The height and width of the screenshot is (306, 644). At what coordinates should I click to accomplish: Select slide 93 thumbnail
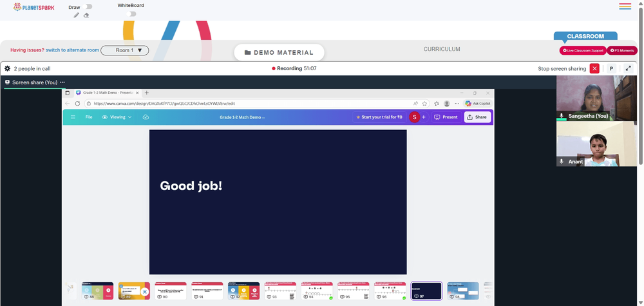pyautogui.click(x=280, y=291)
